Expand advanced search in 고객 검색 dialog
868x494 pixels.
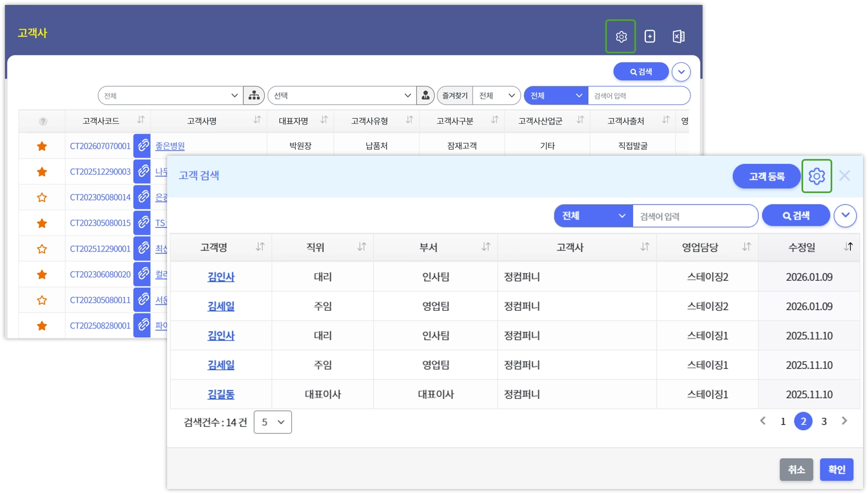(x=845, y=216)
